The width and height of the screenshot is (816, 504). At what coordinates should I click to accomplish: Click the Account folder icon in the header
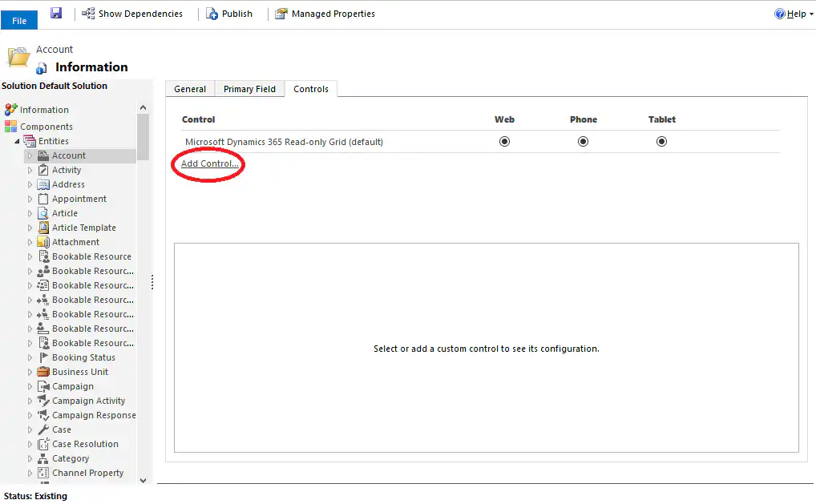(x=18, y=56)
